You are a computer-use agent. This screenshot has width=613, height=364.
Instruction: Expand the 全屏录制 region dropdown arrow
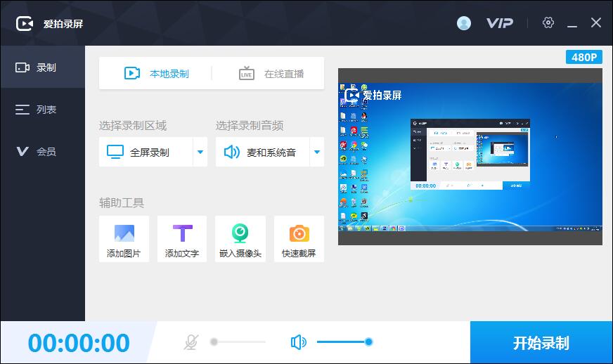coord(200,152)
